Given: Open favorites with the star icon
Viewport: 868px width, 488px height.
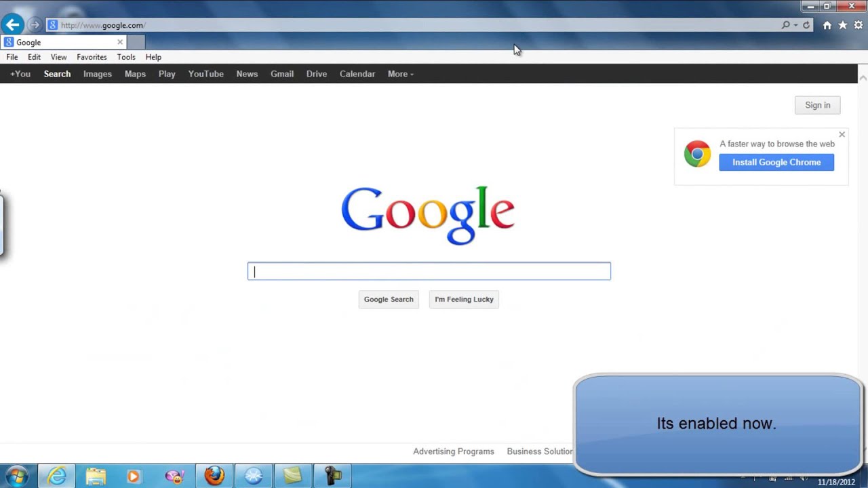Looking at the screenshot, I should [843, 25].
